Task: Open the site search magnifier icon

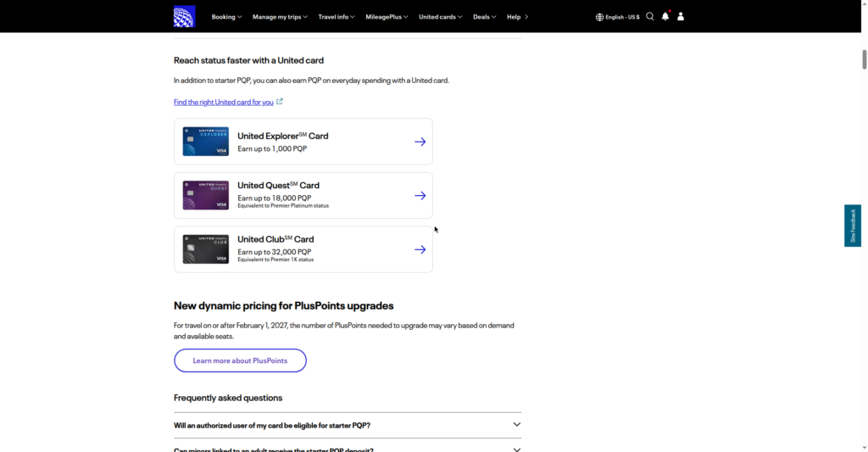Action: click(650, 17)
